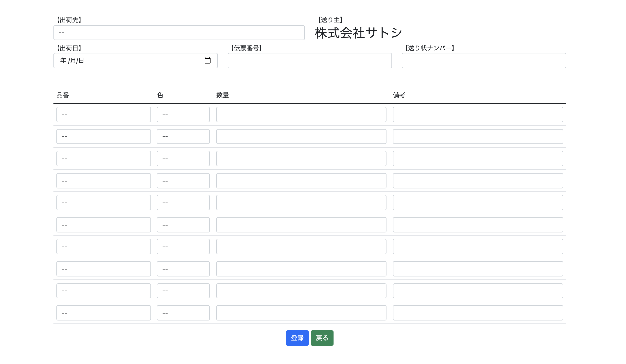Click the 数量 field in row 1

click(301, 114)
